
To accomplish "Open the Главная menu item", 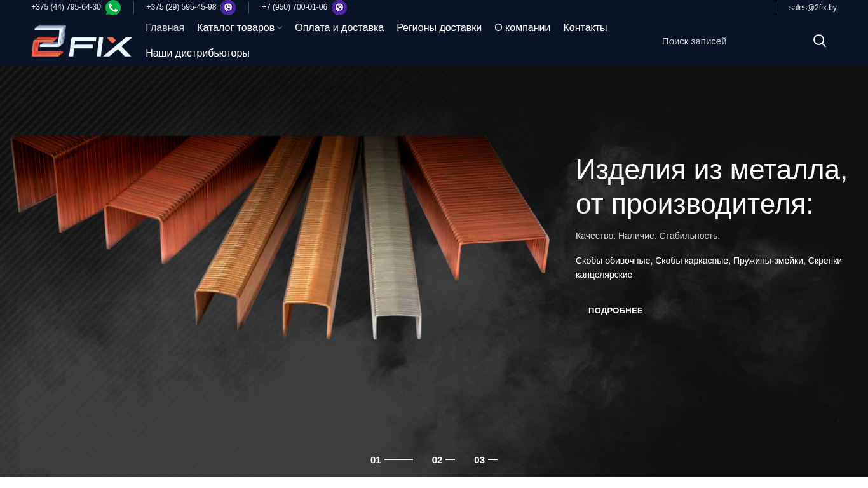I will [x=165, y=28].
